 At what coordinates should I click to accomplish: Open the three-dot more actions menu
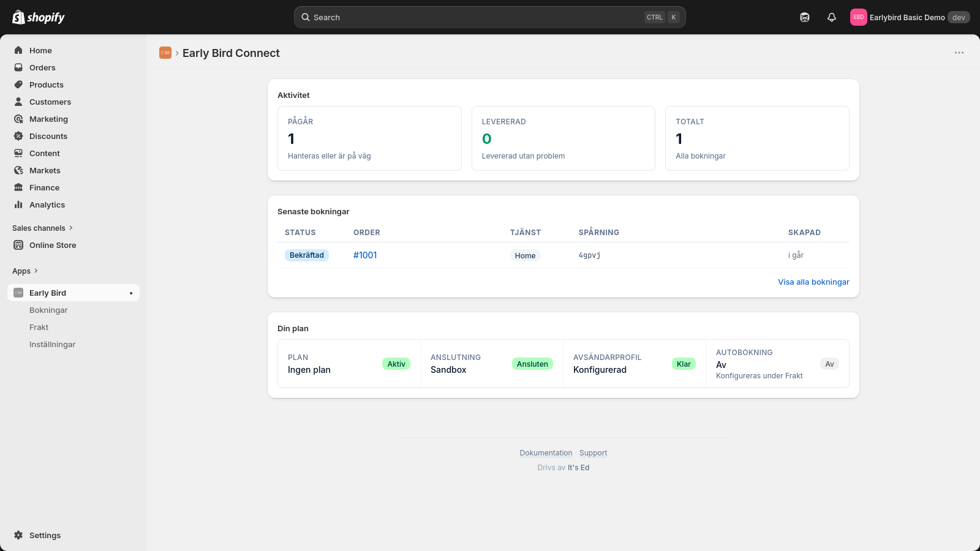pyautogui.click(x=959, y=53)
